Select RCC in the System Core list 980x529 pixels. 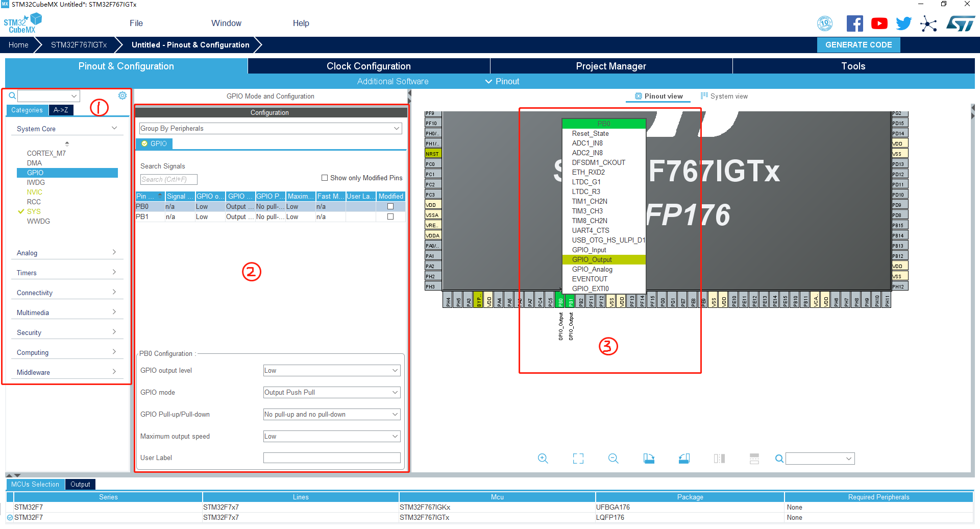[x=34, y=202]
